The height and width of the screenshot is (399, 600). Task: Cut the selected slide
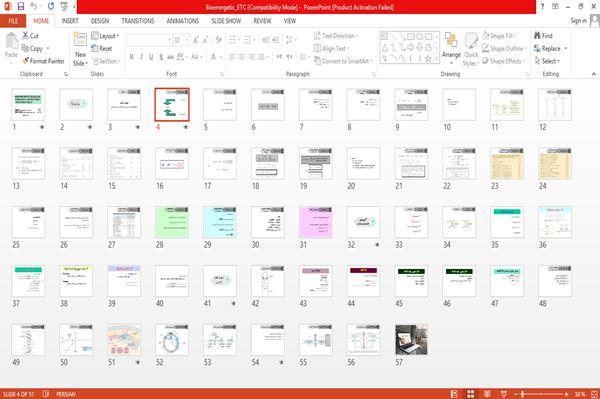click(30, 36)
